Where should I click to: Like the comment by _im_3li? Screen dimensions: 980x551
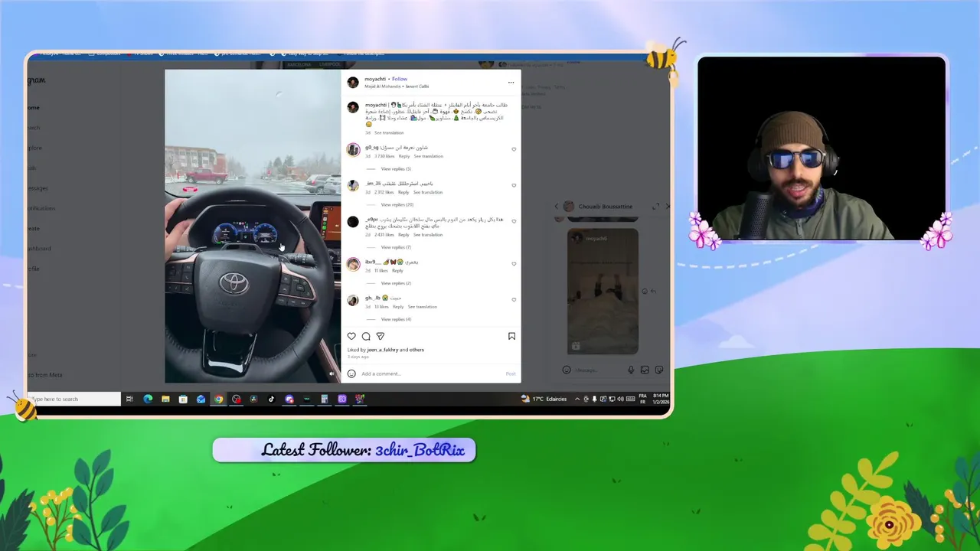tap(514, 185)
